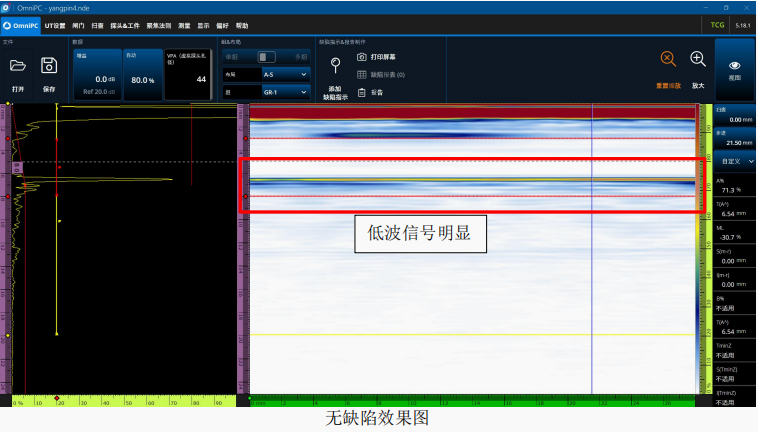Click the version number 5.18.1

[x=743, y=26]
